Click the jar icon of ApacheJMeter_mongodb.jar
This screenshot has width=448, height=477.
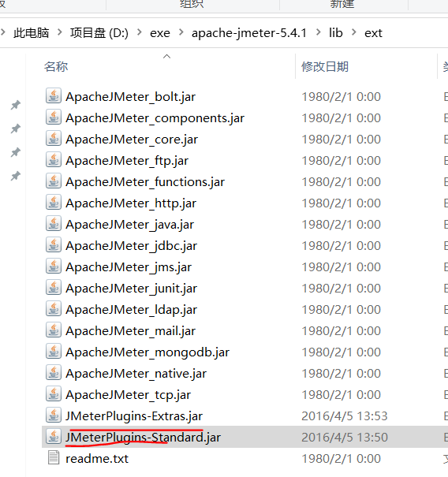54,352
